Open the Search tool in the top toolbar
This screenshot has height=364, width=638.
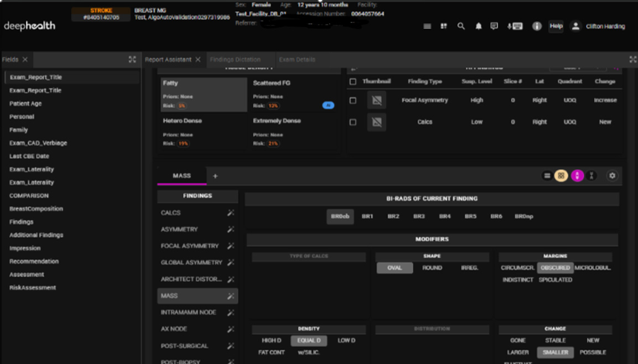[x=461, y=26]
